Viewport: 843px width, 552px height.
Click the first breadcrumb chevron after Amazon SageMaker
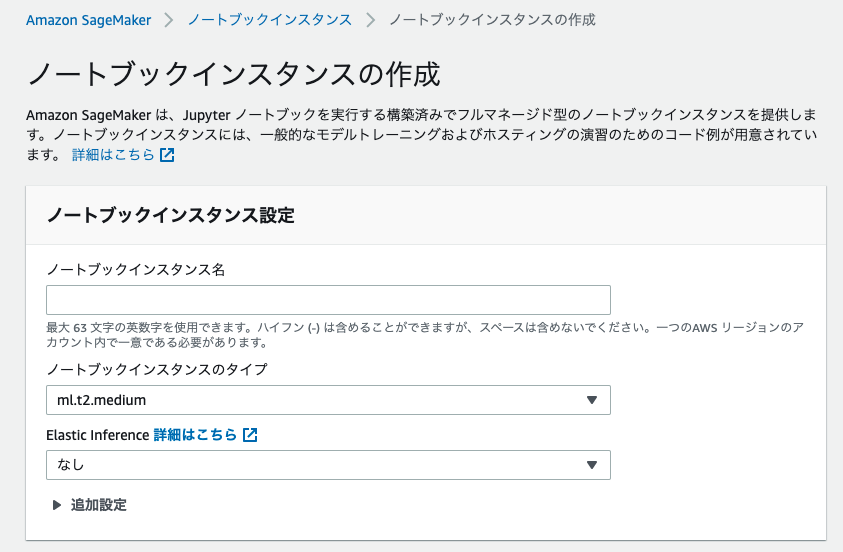click(x=169, y=20)
